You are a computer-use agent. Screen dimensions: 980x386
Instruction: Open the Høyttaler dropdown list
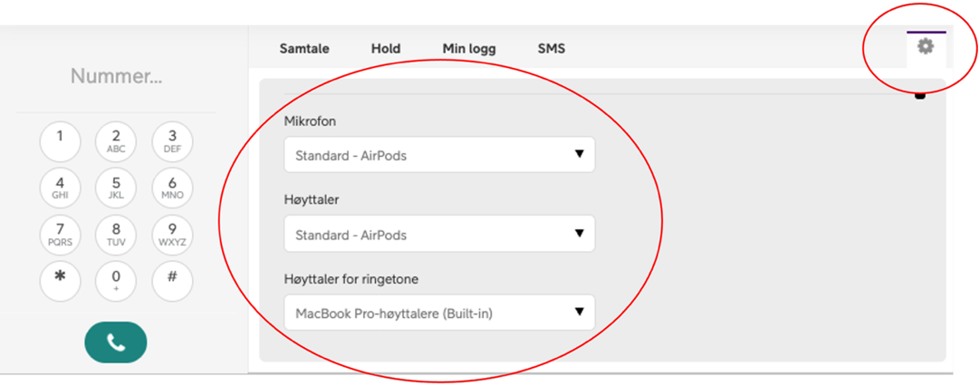(439, 235)
